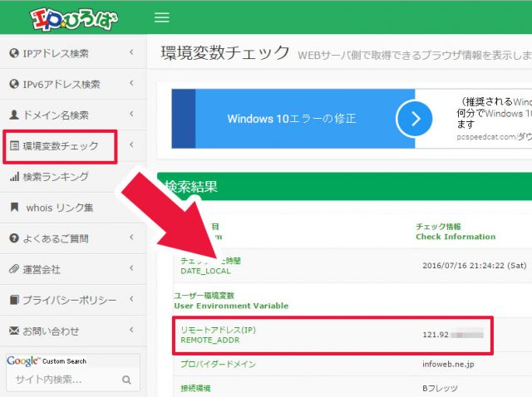Click the Windows 10エラーの修正 ad banner

291,119
